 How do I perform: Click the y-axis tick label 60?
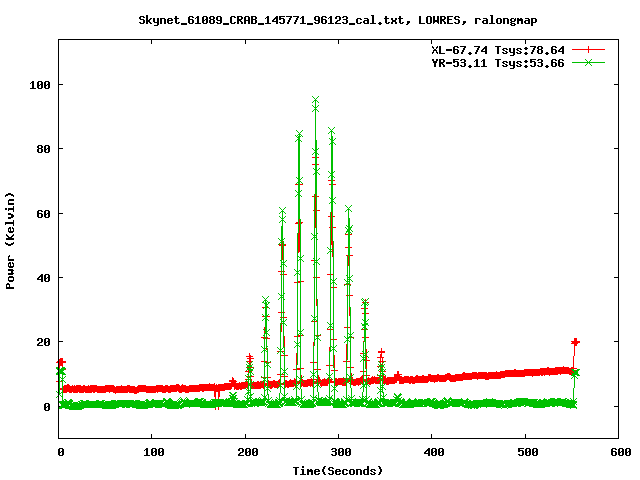[x=43, y=213]
